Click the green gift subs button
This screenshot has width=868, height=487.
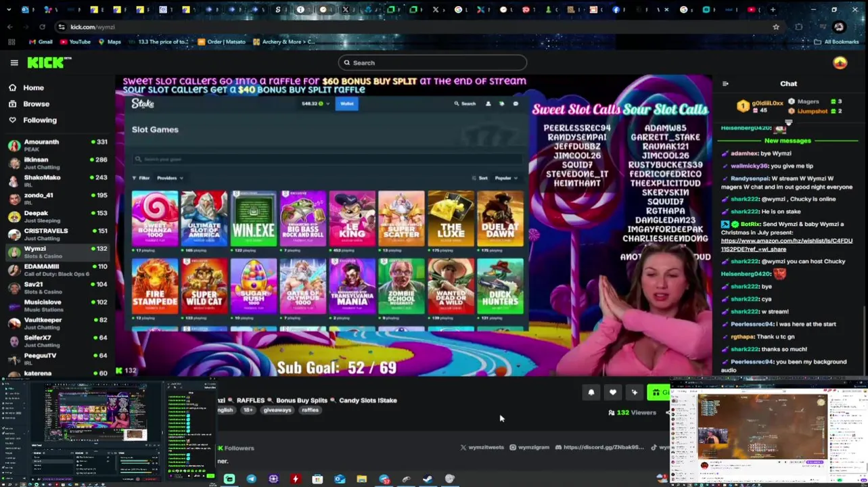point(658,392)
